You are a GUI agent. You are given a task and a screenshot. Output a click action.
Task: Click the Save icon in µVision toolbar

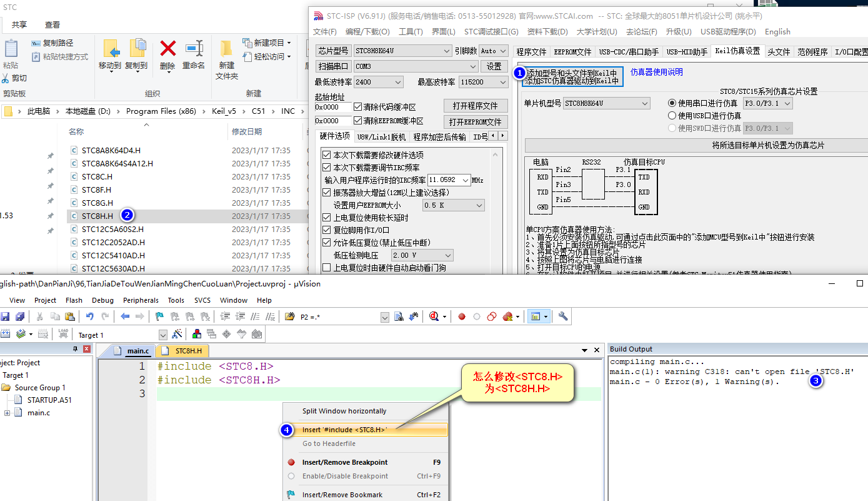(6, 316)
